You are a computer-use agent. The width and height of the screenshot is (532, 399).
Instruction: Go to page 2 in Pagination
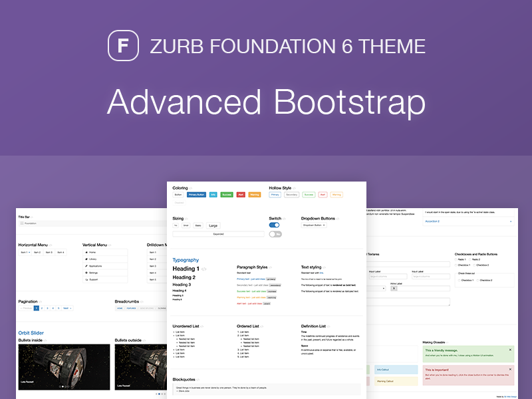coord(42,309)
